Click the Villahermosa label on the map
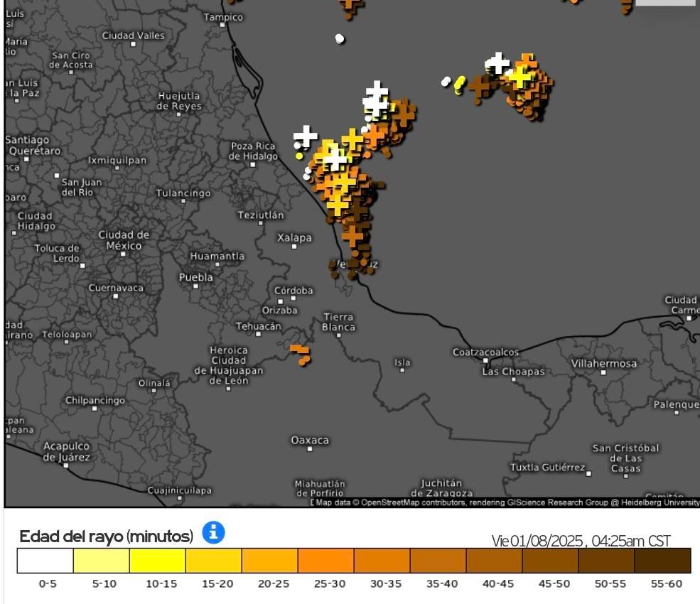Screen dimensions: 700x604 (x=604, y=364)
